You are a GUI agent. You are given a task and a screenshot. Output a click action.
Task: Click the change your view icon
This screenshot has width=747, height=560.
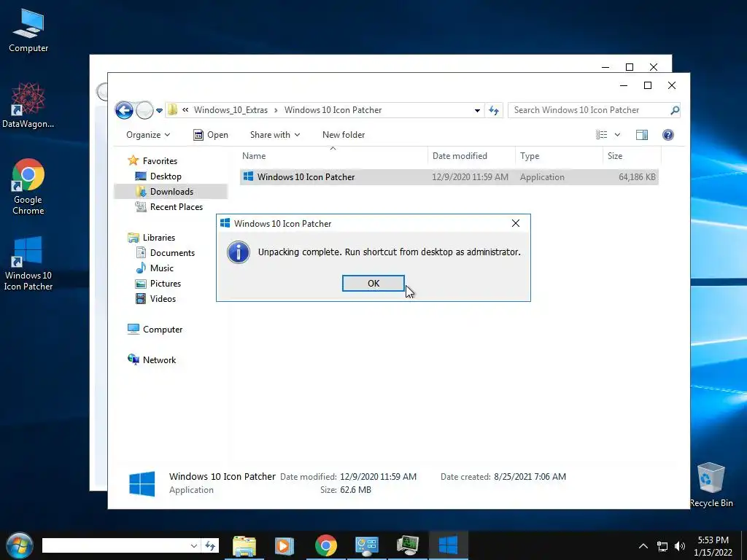[602, 135]
